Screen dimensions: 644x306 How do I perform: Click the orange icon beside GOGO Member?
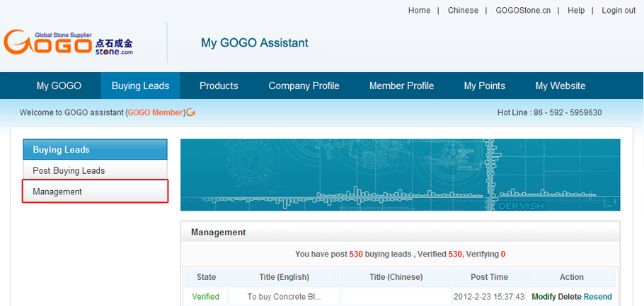click(191, 112)
